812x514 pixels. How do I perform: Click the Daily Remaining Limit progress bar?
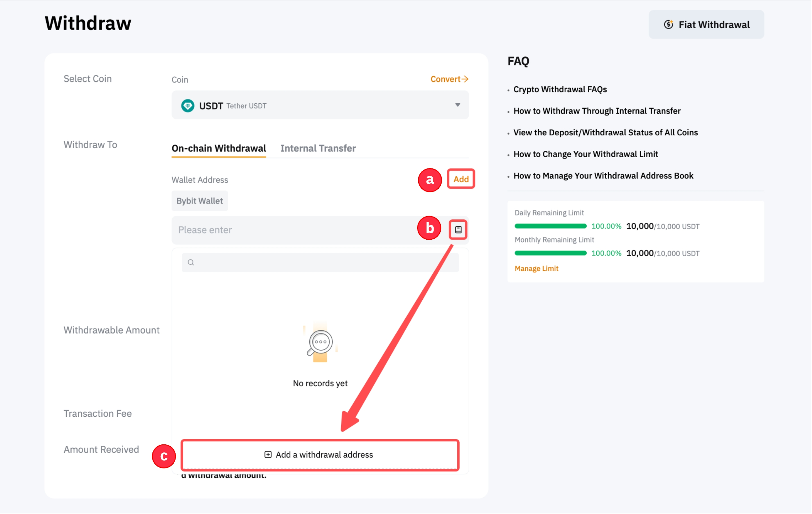point(550,226)
